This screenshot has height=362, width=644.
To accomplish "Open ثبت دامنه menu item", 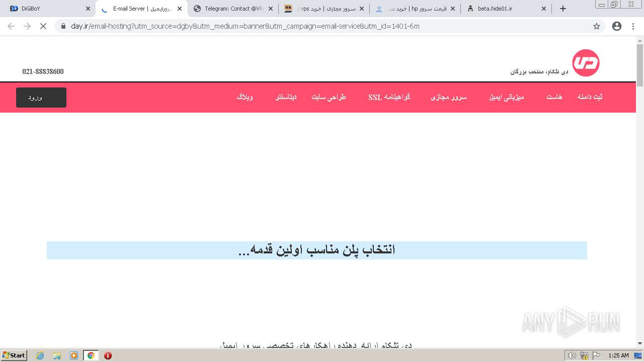I will [x=590, y=97].
